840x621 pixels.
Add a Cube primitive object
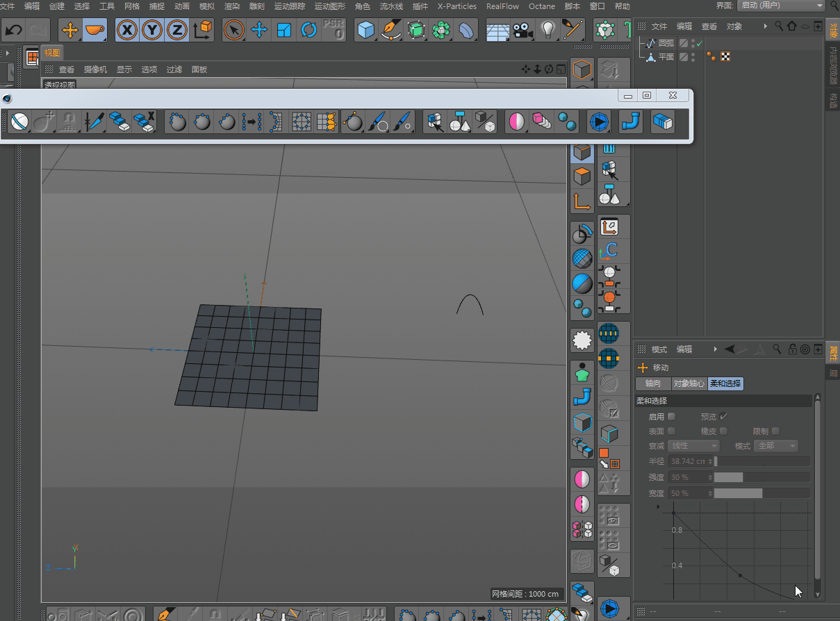366,30
